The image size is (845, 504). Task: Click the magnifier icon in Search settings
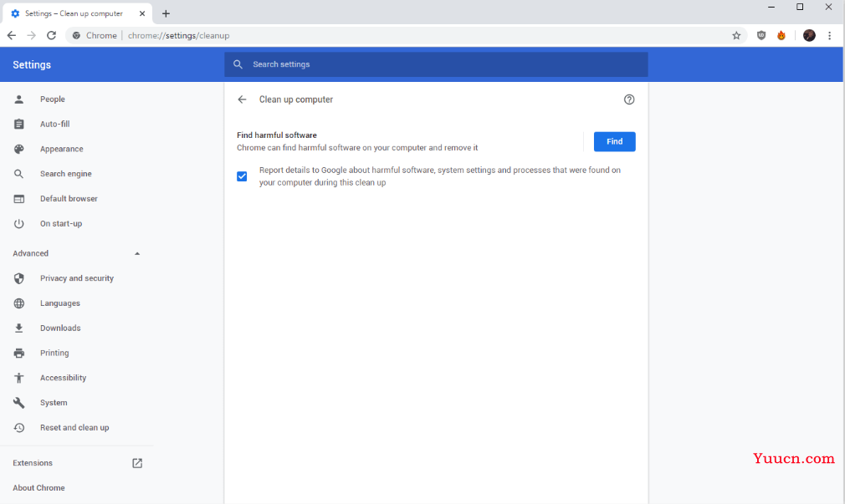[238, 64]
